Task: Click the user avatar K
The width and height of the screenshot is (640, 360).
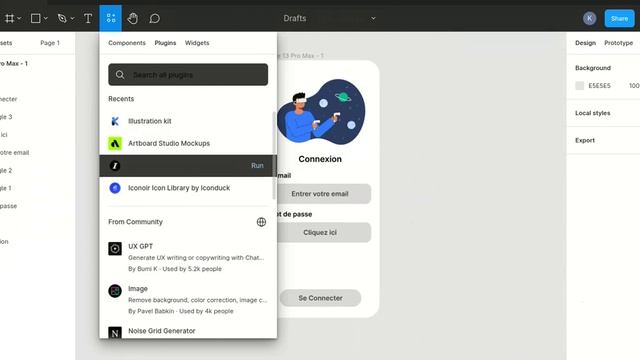Action: point(589,18)
